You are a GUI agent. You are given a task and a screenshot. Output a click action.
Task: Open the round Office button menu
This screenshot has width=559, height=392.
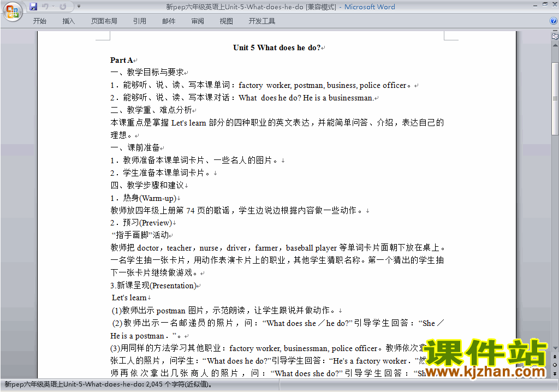pos(13,11)
